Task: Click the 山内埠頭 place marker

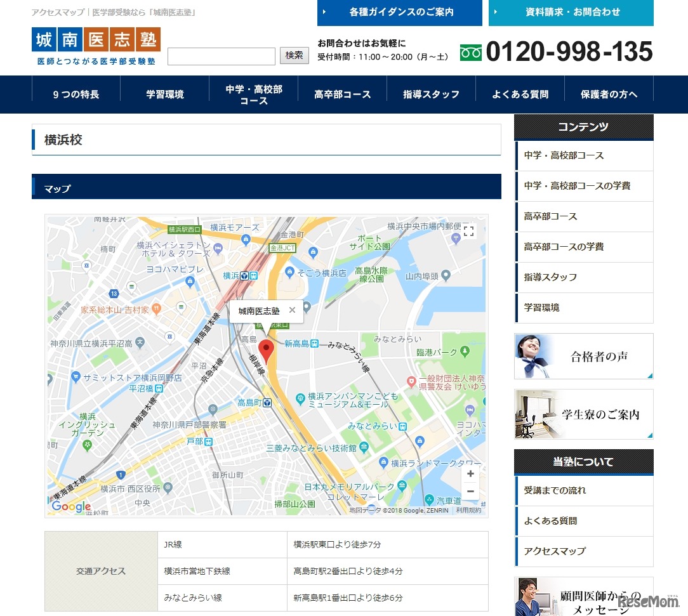Action: (x=446, y=275)
